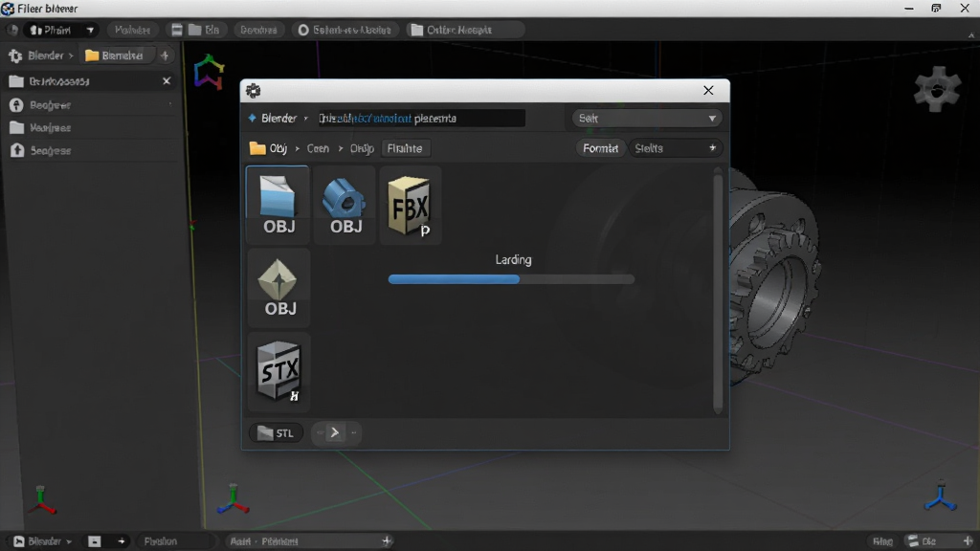The width and height of the screenshot is (980, 551).
Task: Click the folder tab with icons in the top toolbar
Action: 195,30
